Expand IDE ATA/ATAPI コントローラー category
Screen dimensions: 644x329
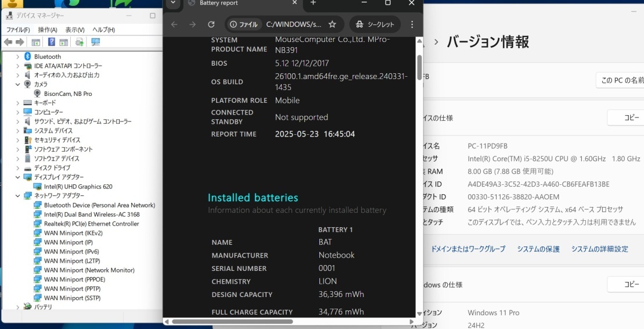[x=17, y=66]
